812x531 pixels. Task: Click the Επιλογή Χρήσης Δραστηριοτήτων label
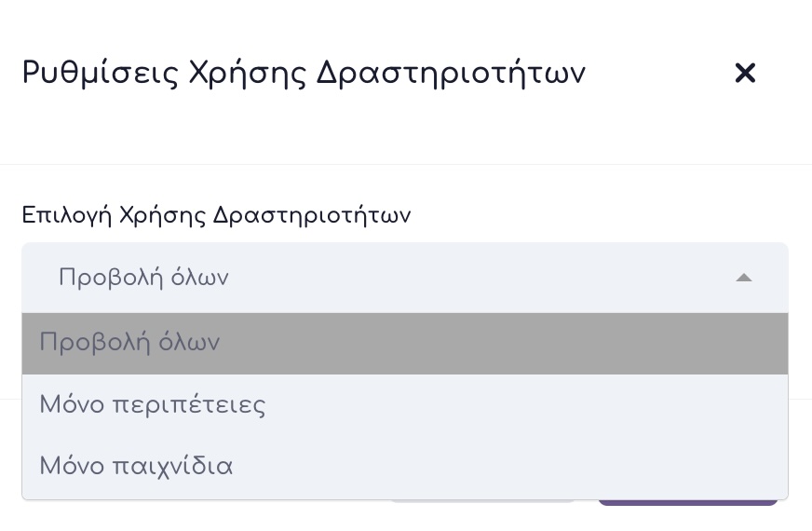click(x=216, y=215)
